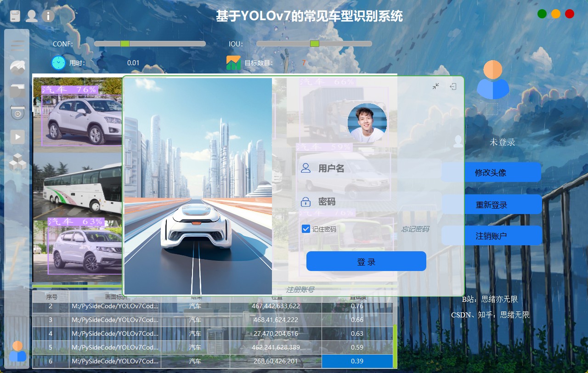Click the 注销账户 button

[492, 236]
